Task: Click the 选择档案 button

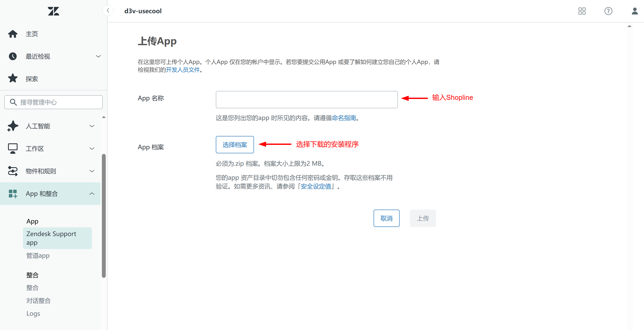Action: pyautogui.click(x=235, y=145)
